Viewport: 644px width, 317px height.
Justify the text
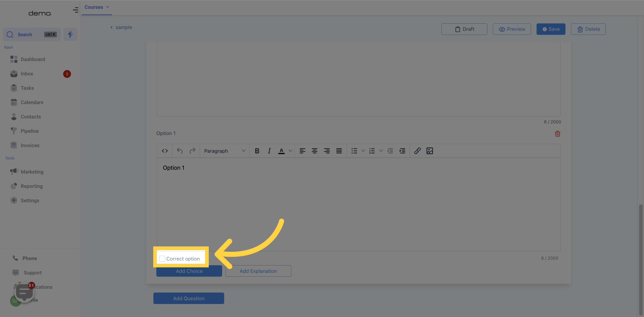coord(339,151)
